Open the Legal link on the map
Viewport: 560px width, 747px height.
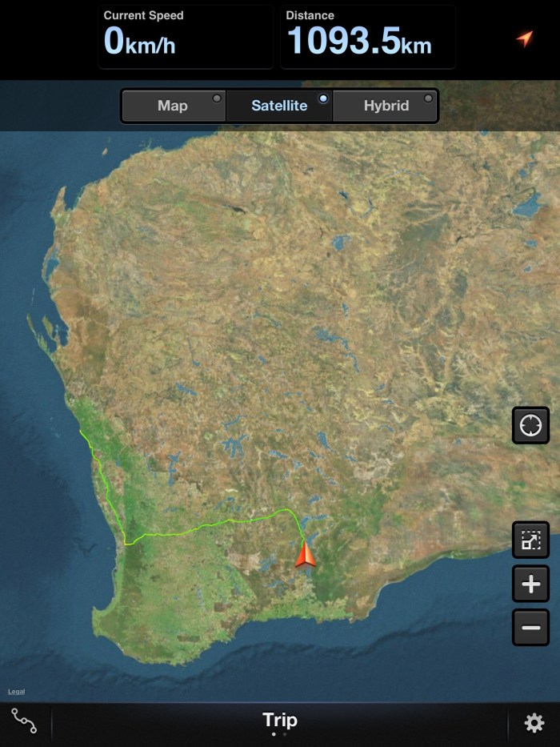pos(17,692)
